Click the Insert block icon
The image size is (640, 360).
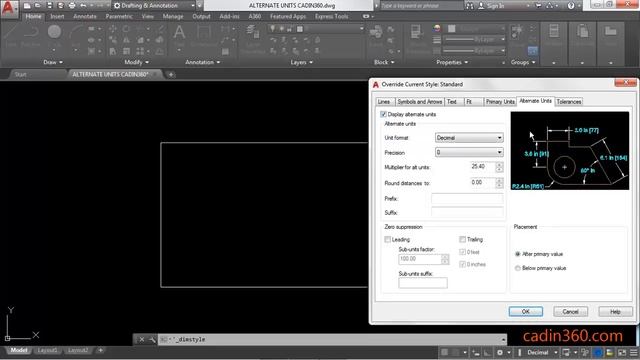pyautogui.click(x=376, y=35)
